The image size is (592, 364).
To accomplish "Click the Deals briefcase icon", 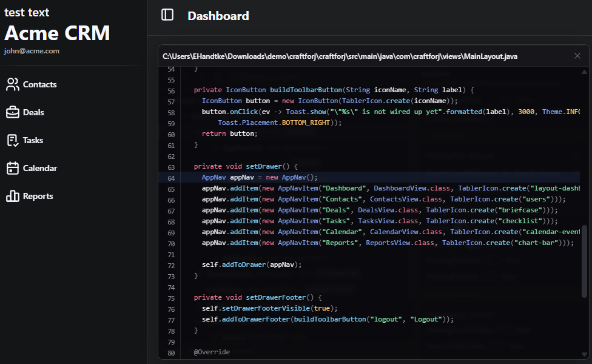I will point(13,112).
